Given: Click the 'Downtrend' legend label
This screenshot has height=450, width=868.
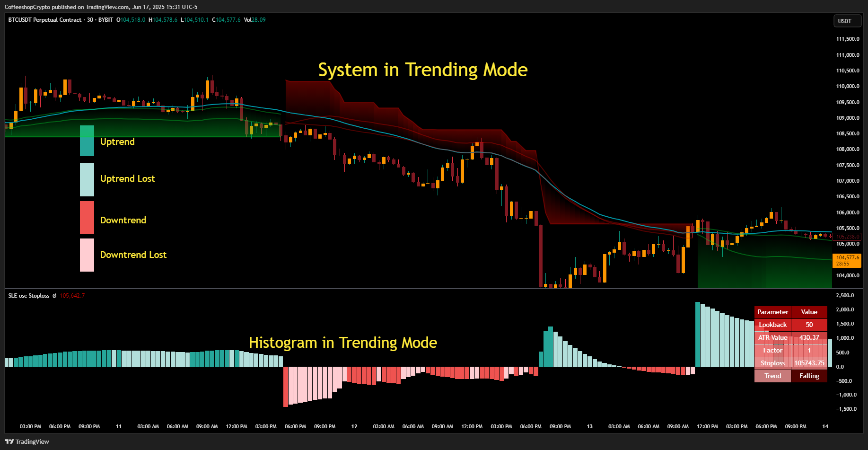Looking at the screenshot, I should click(x=123, y=220).
